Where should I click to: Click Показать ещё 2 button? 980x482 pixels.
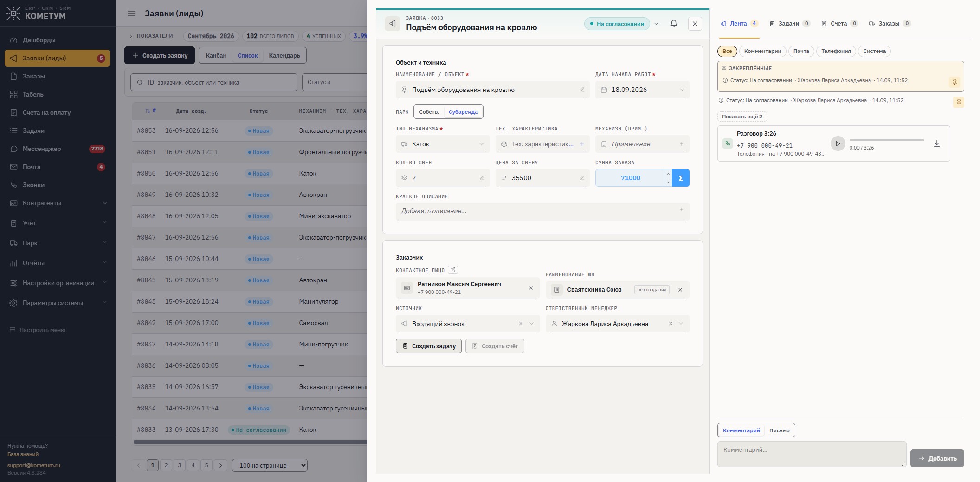coord(741,117)
